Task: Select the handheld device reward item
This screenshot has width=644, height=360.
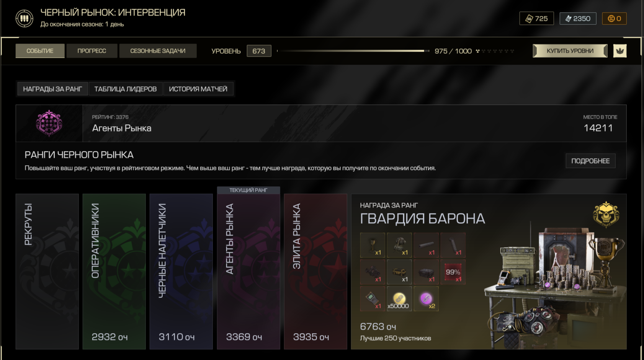Action: click(x=373, y=298)
